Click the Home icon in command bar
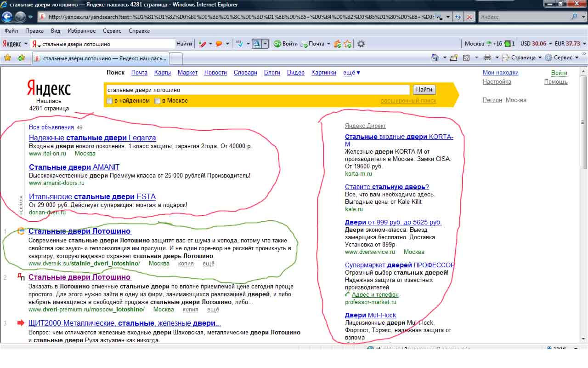This screenshot has width=588, height=368. pos(435,57)
